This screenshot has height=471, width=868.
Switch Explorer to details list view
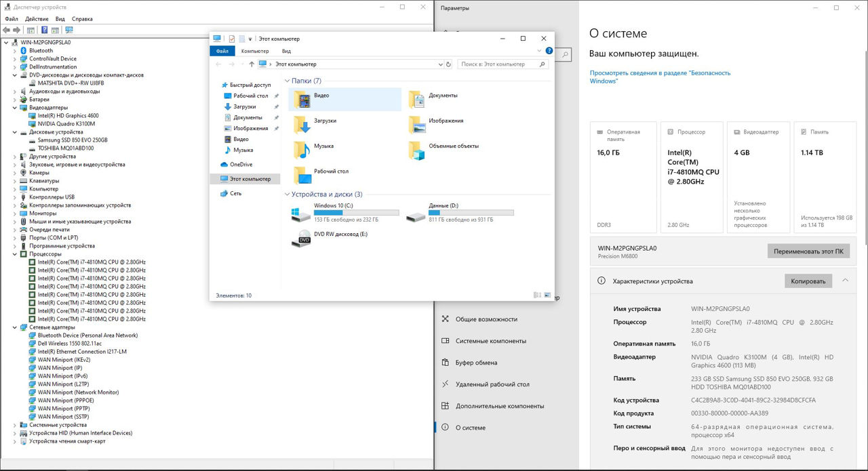tap(537, 295)
